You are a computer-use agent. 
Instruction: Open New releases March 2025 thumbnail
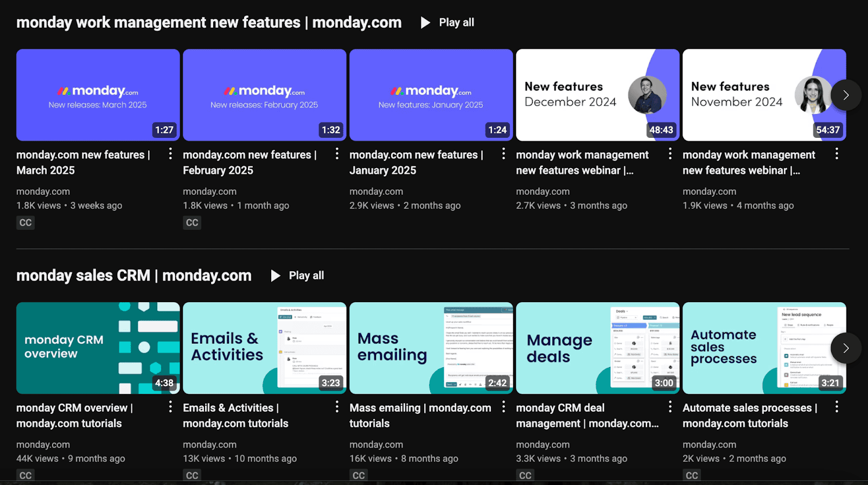pyautogui.click(x=98, y=95)
